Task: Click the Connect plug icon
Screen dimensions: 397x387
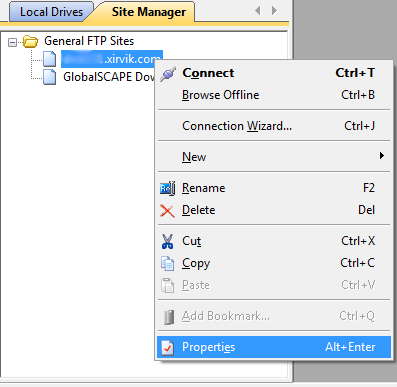Action: point(168,74)
